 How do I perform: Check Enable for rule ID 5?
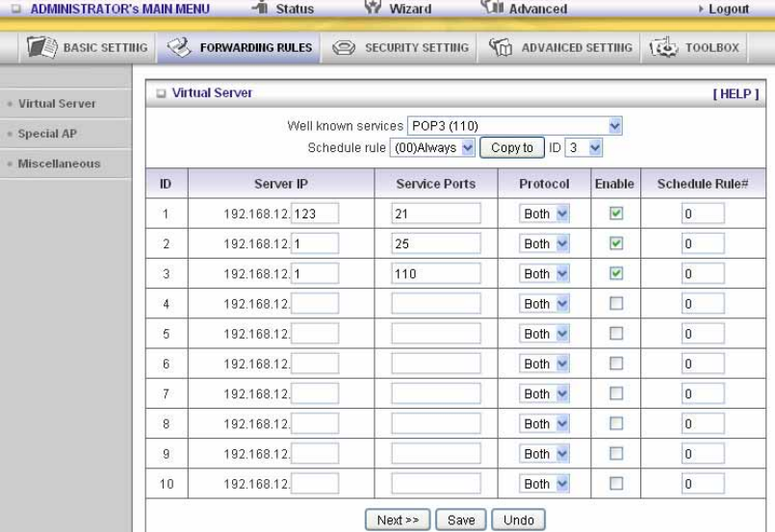pos(616,334)
